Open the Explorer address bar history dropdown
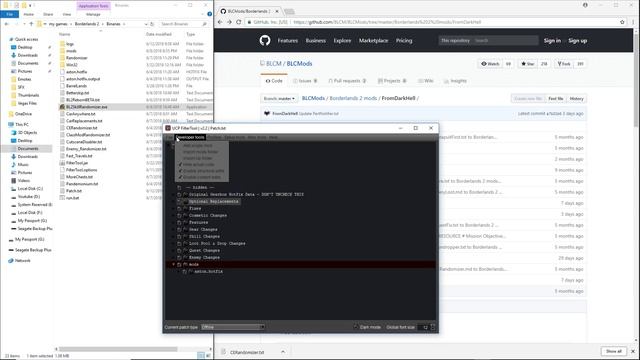The height and width of the screenshot is (360, 640). (x=146, y=24)
